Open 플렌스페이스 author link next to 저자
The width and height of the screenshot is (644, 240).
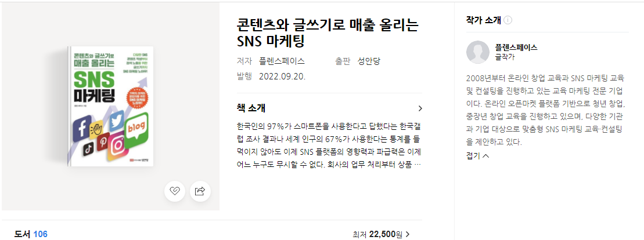[x=282, y=61]
